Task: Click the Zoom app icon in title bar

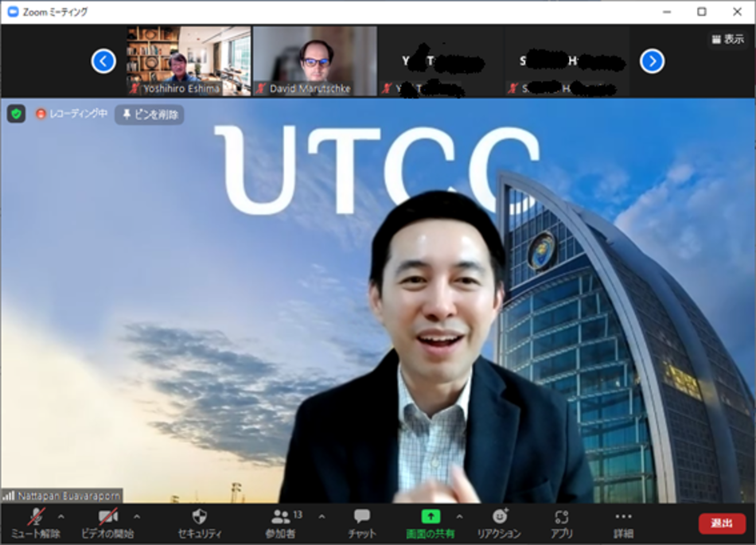Action: (x=13, y=12)
